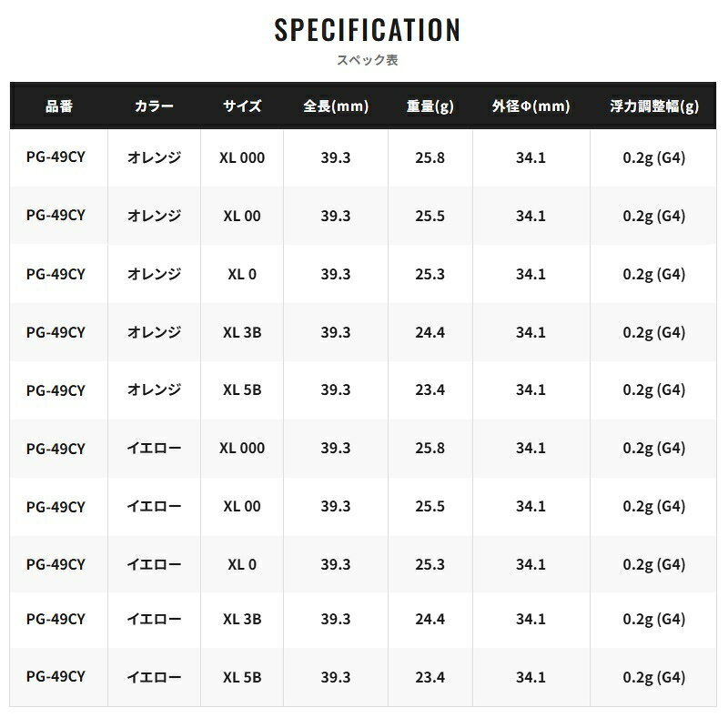Viewport: 728px width, 728px height.
Task: Click the サイズ column header
Action: [242, 106]
